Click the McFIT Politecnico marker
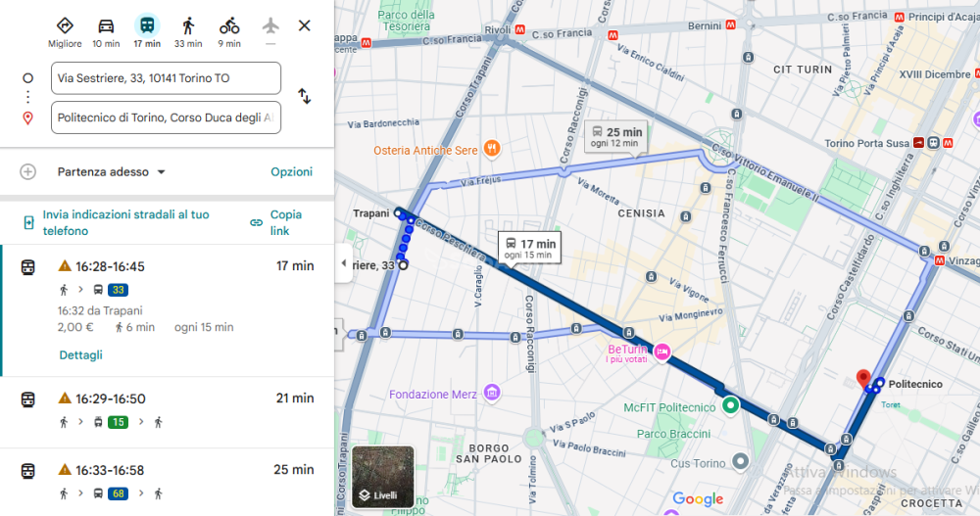The height and width of the screenshot is (516, 980). (x=730, y=404)
